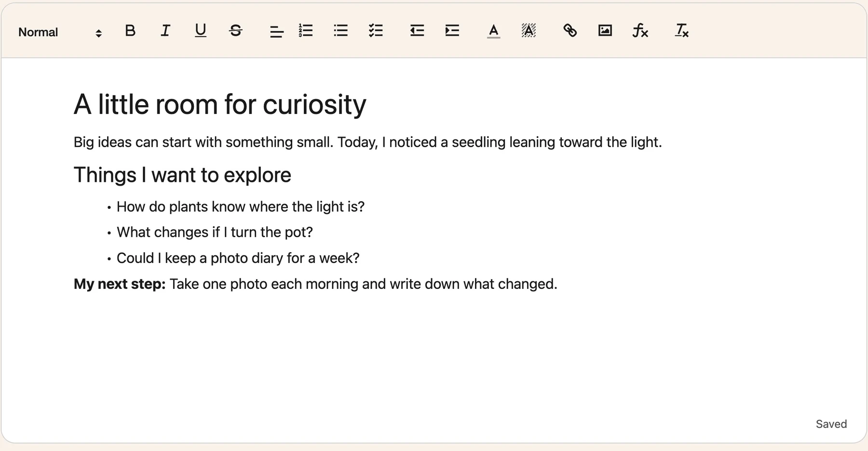Toggle strikethrough formatting
This screenshot has width=868, height=451.
pos(236,31)
